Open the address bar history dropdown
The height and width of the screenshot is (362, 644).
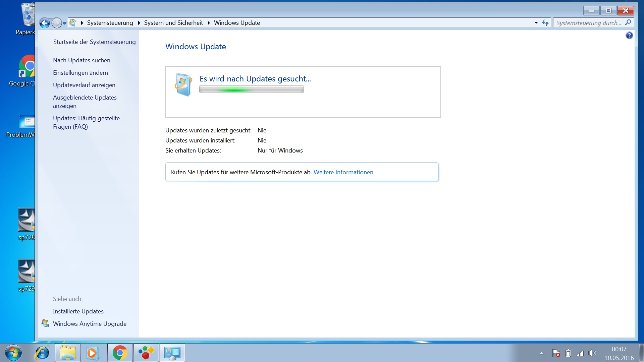(536, 23)
